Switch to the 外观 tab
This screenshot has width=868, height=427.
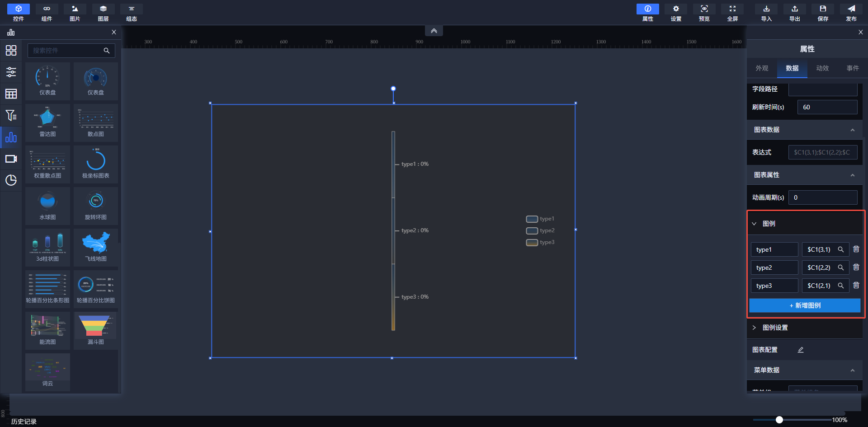click(x=762, y=68)
